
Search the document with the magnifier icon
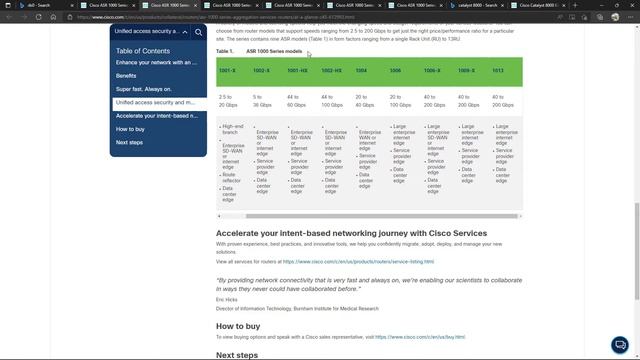[198, 32]
